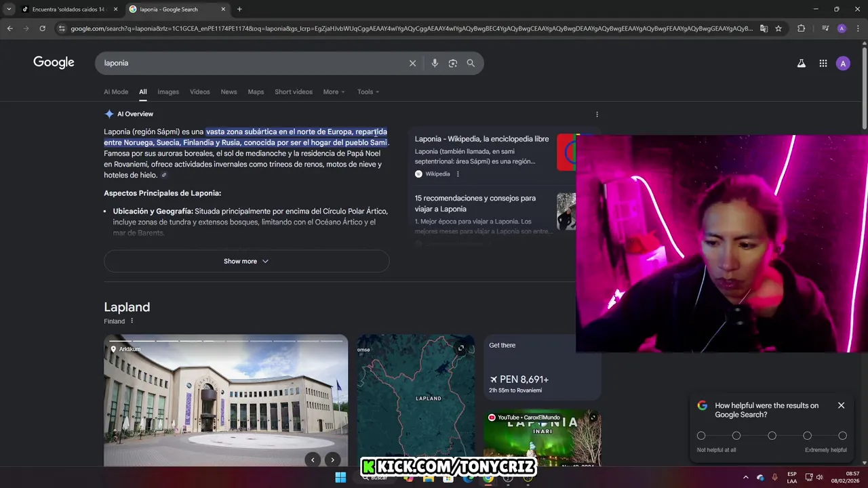The image size is (868, 488).
Task: Clear the search box with the X icon
Action: [412, 63]
